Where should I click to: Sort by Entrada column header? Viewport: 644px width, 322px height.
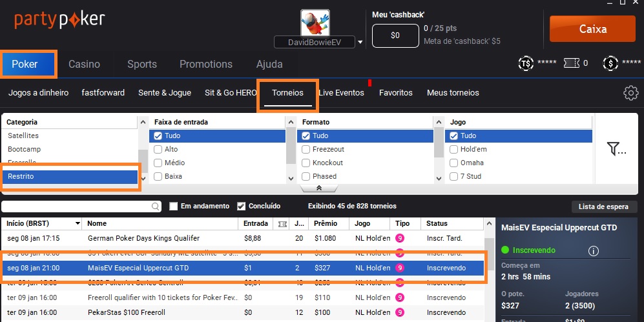click(255, 223)
